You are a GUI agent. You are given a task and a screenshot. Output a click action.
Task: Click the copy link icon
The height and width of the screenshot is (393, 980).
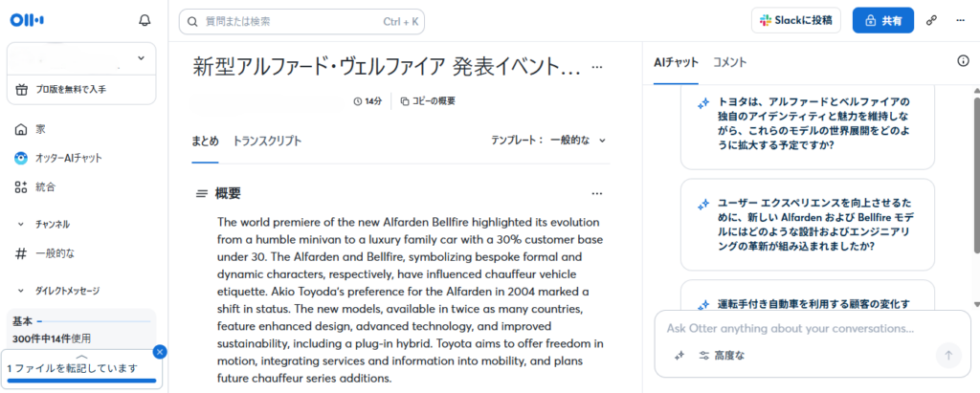click(x=931, y=20)
